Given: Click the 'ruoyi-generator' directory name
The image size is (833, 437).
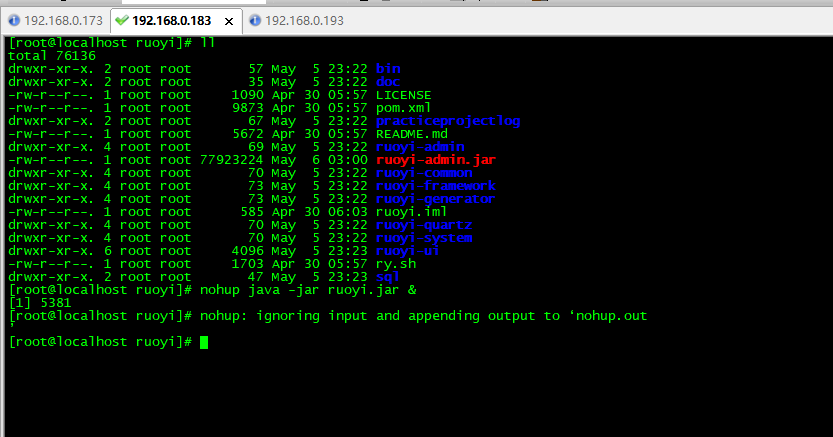Looking at the screenshot, I should pyautogui.click(x=435, y=199).
